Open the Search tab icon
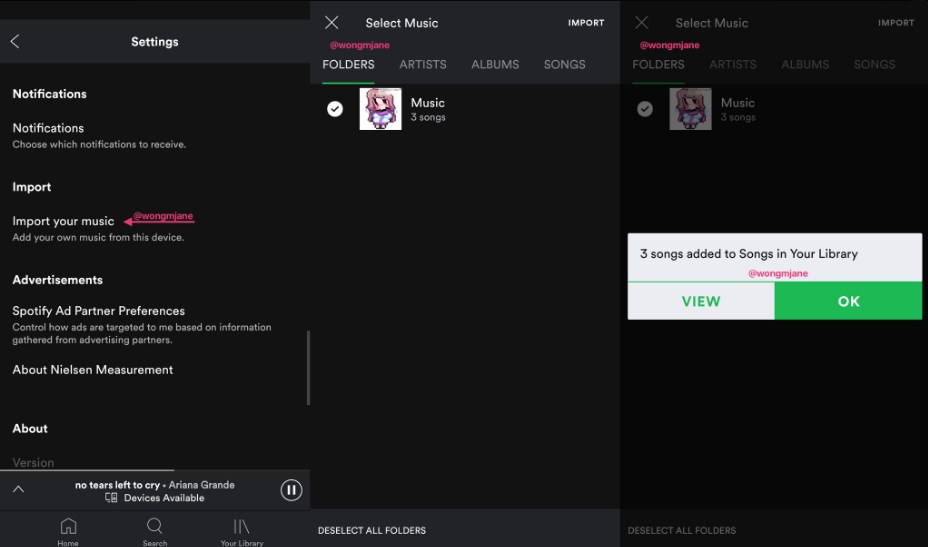Image resolution: width=928 pixels, height=547 pixels. [x=155, y=527]
